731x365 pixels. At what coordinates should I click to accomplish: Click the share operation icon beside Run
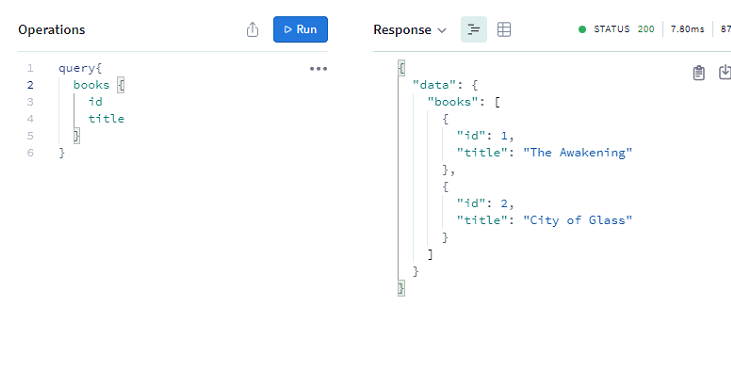[x=252, y=29]
